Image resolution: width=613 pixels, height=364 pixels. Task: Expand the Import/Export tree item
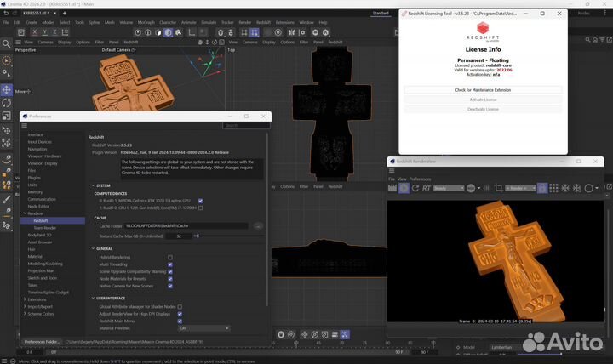[x=25, y=306]
